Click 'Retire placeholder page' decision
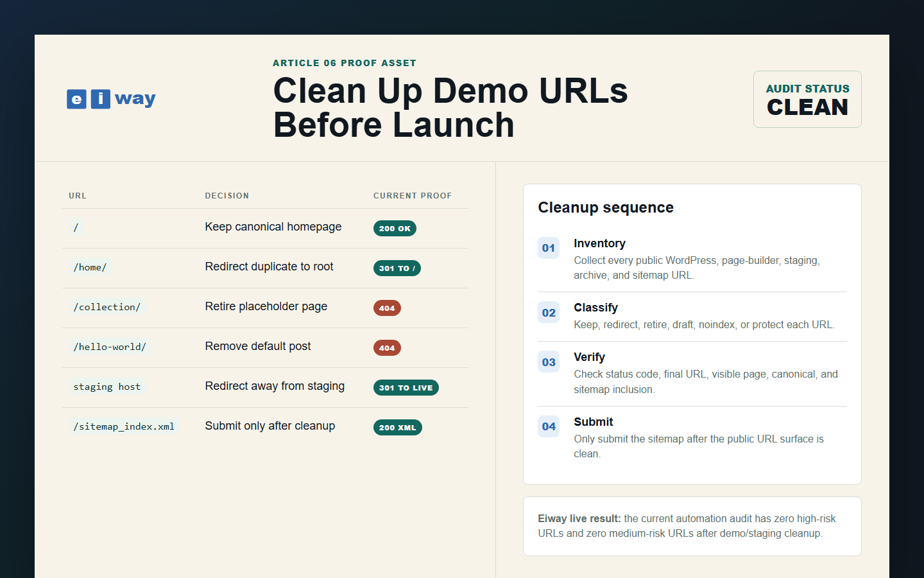Viewport: 924px width, 578px height. (266, 306)
